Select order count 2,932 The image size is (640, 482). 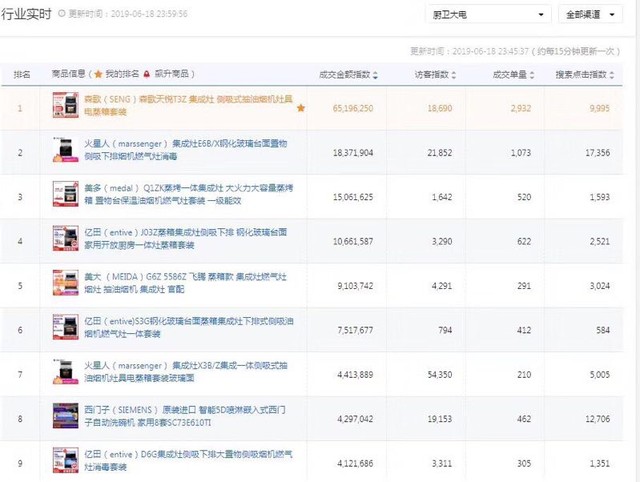[521, 109]
